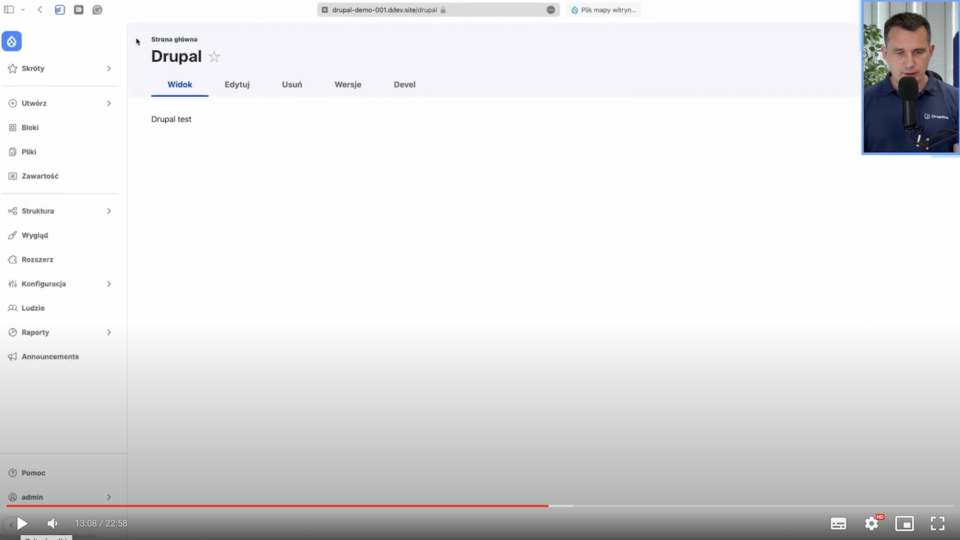Click the 13:08 / 22:58 time display
This screenshot has width=960, height=540.
(101, 523)
